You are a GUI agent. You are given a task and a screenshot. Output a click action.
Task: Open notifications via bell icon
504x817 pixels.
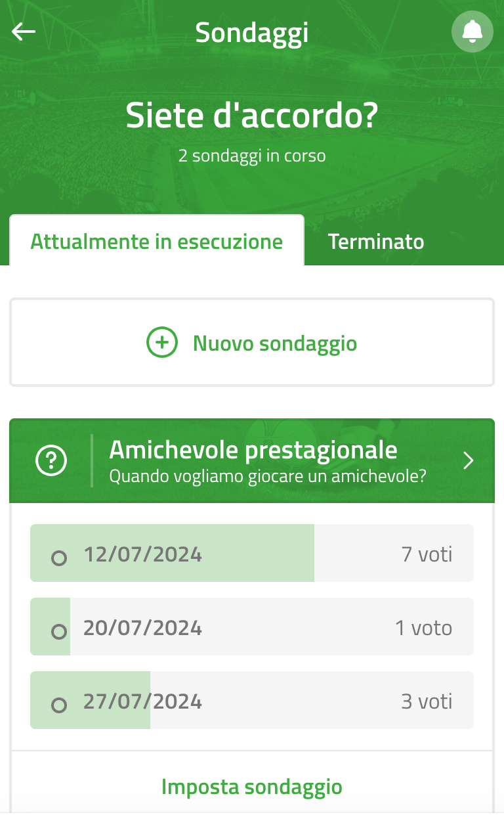pyautogui.click(x=472, y=32)
